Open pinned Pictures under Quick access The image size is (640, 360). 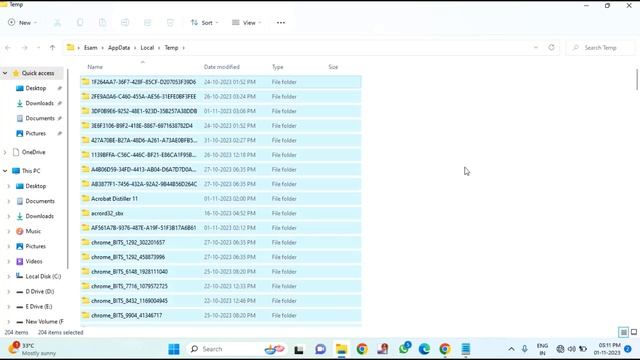pyautogui.click(x=36, y=133)
